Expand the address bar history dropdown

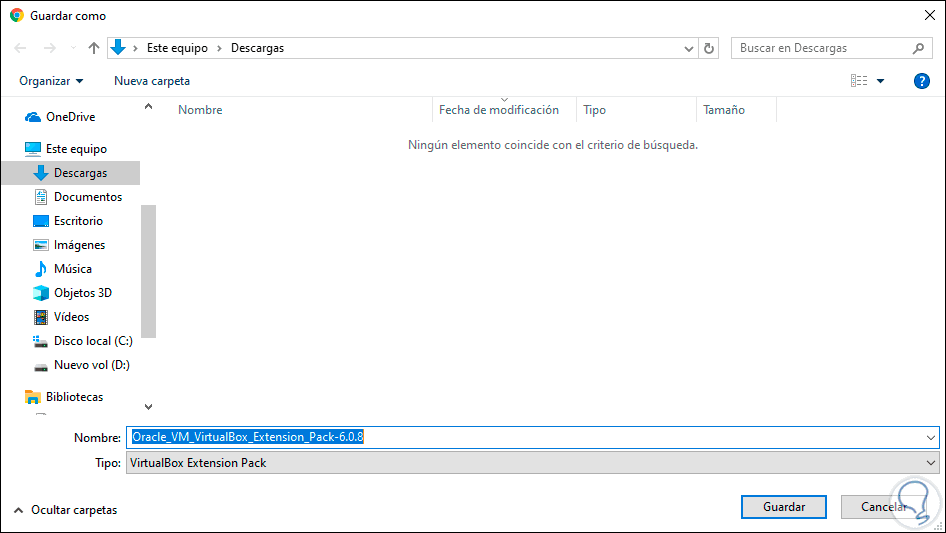[688, 49]
